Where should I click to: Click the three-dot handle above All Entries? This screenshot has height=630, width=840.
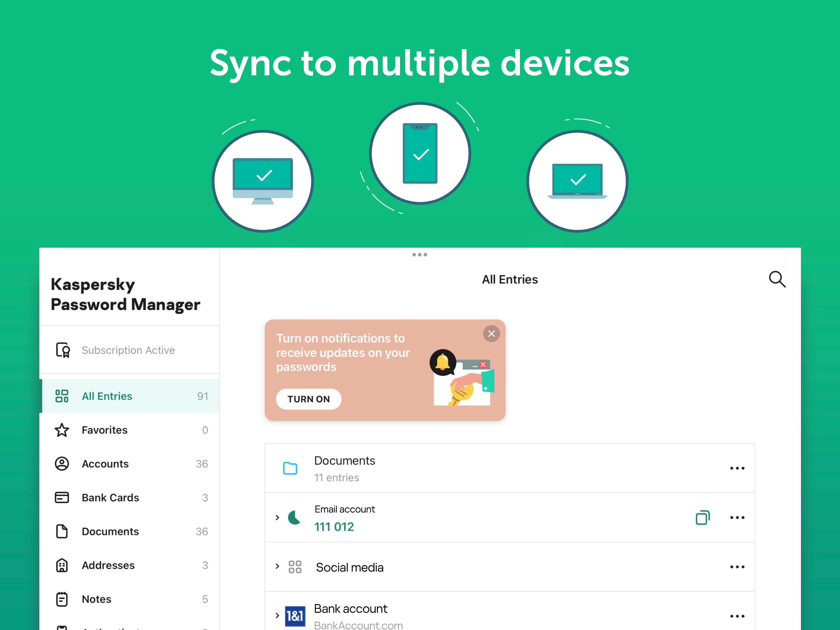pos(420,255)
